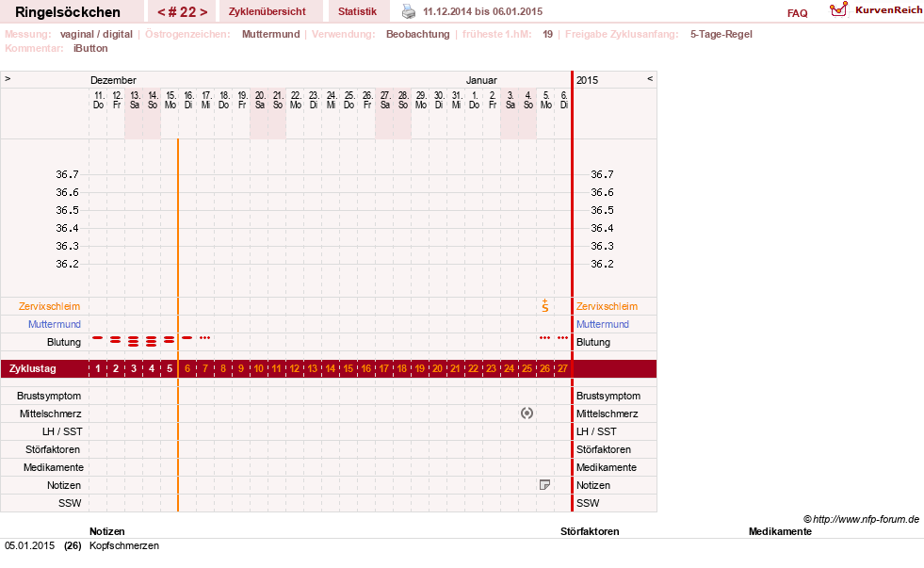Click the iButton comment value
The image size is (924, 568).
90,48
